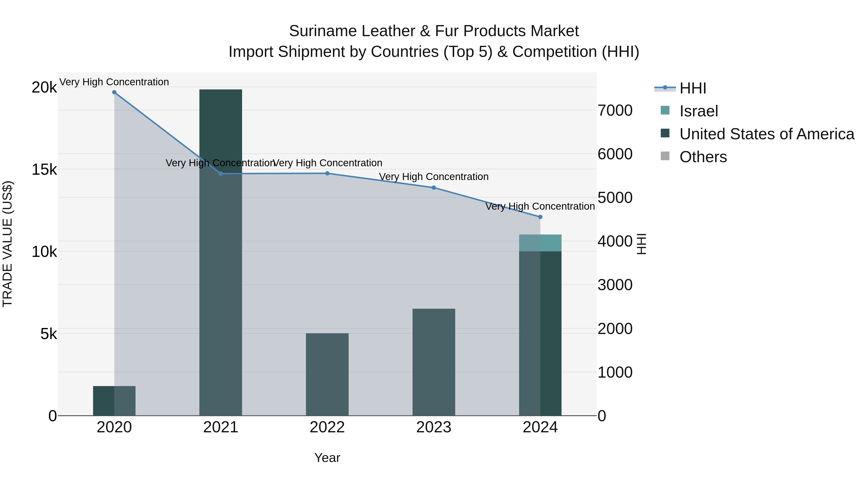
Task: Click the 10k trade value tick
Action: point(44,252)
